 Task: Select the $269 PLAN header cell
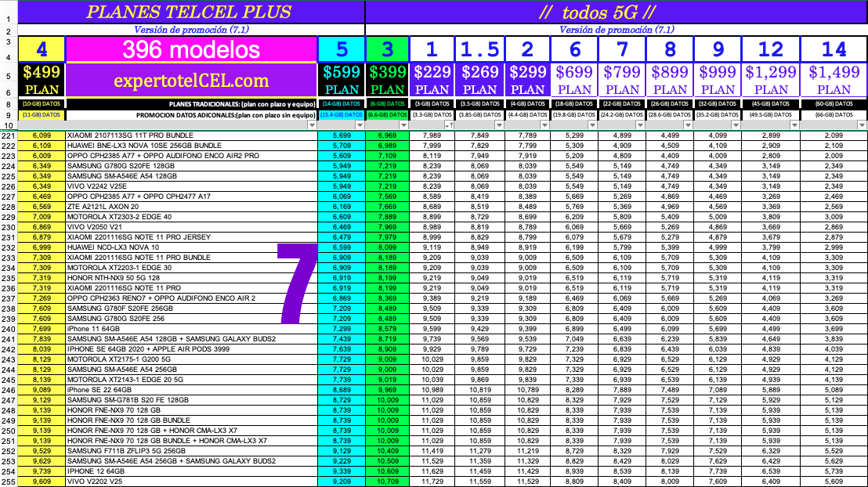(480, 80)
